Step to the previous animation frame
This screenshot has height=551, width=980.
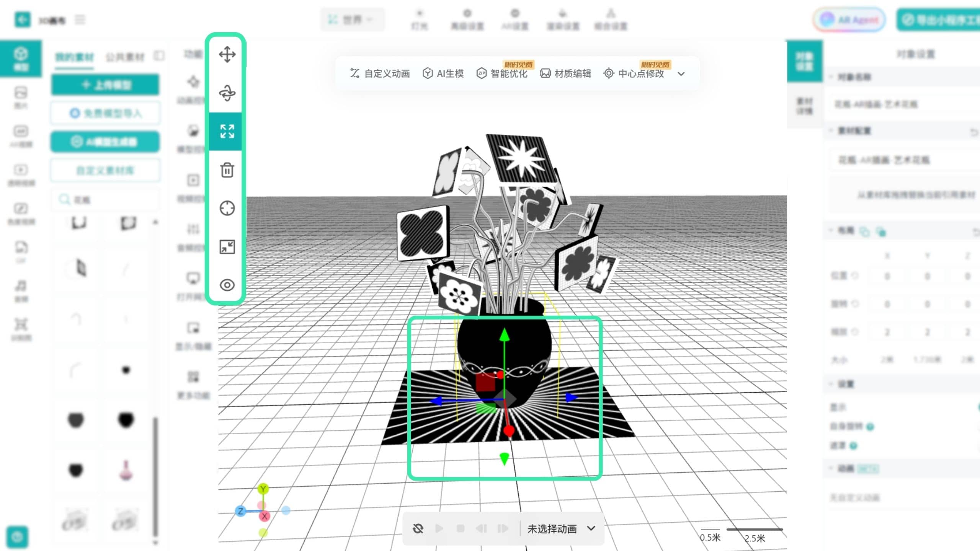point(482,529)
